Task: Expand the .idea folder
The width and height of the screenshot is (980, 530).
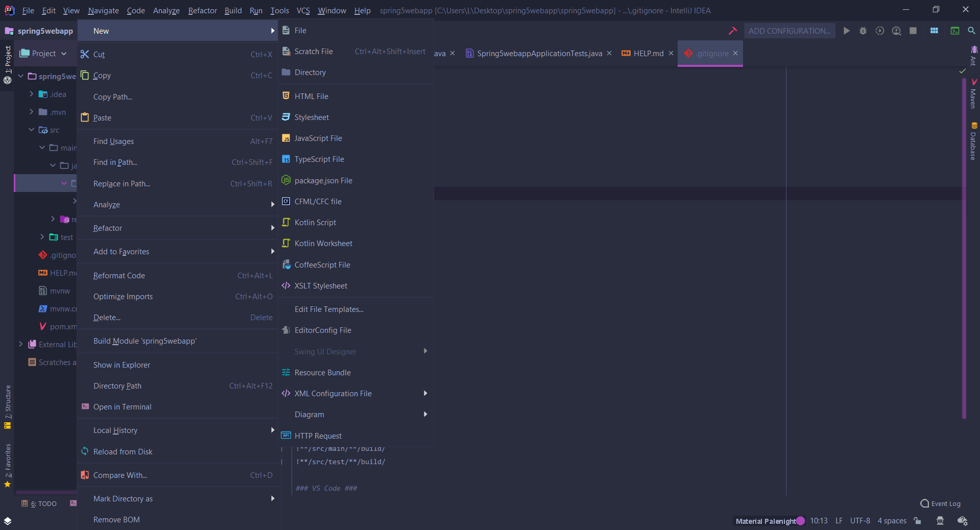Action: point(31,94)
